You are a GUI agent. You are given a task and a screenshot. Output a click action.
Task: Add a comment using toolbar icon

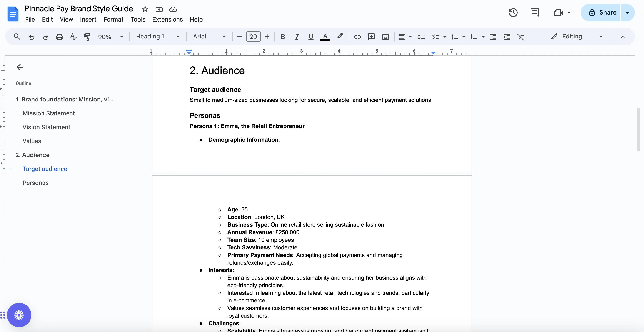click(x=371, y=37)
